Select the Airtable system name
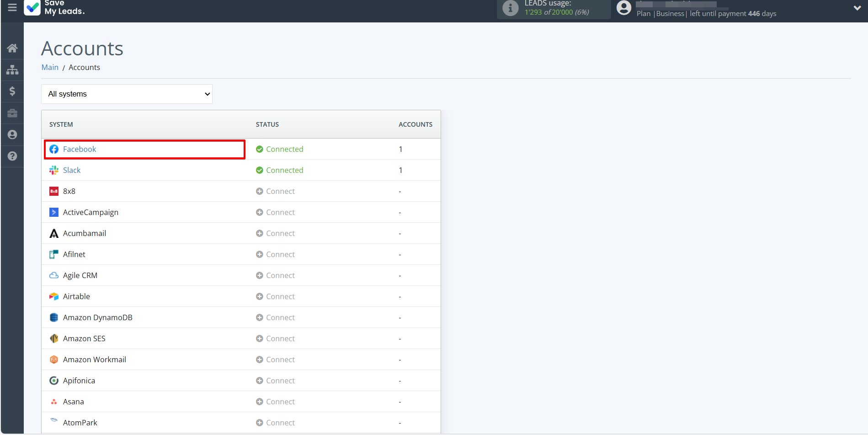 click(76, 296)
